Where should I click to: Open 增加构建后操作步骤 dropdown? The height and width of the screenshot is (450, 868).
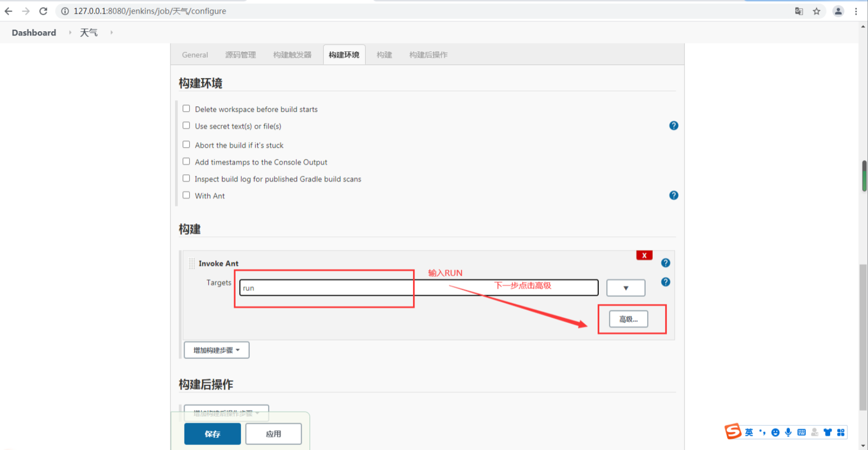pos(226,413)
